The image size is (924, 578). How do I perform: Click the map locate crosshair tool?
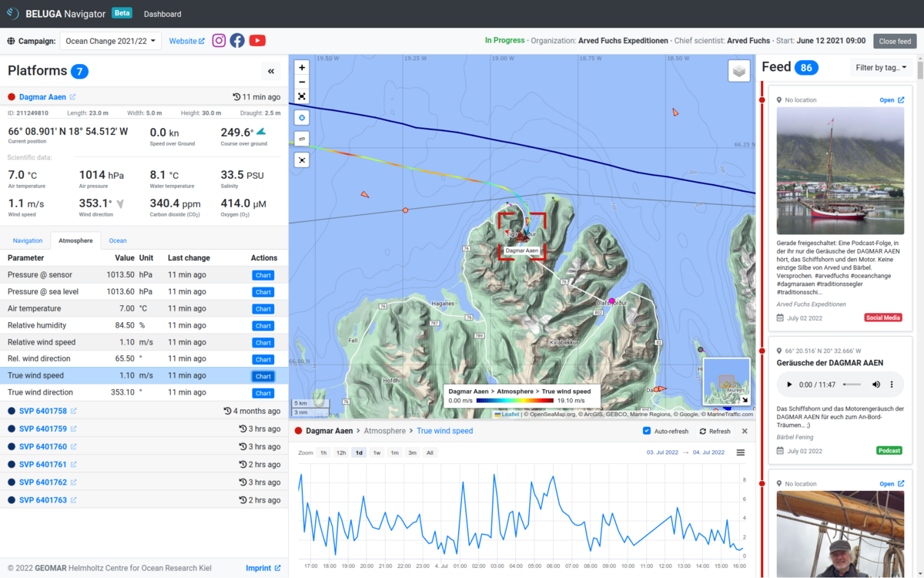click(x=301, y=116)
